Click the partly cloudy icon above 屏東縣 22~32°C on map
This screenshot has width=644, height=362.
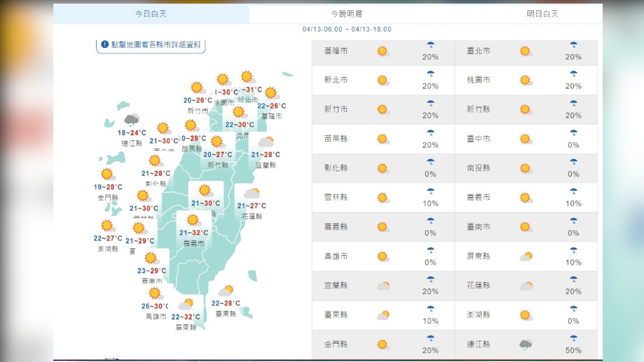tap(186, 304)
